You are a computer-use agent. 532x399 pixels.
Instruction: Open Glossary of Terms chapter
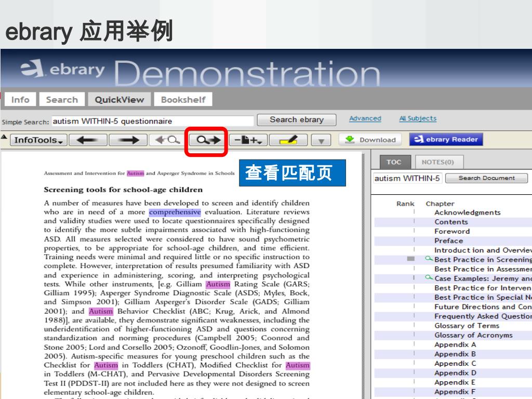467,326
